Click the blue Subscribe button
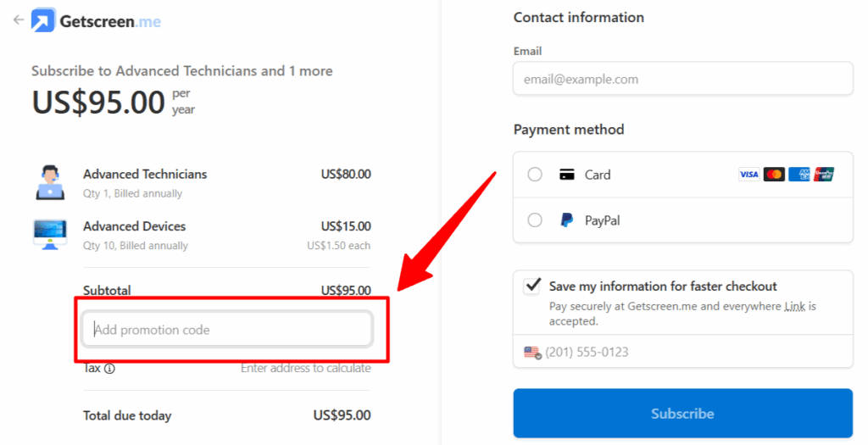Image resolution: width=868 pixels, height=445 pixels. pos(682,414)
